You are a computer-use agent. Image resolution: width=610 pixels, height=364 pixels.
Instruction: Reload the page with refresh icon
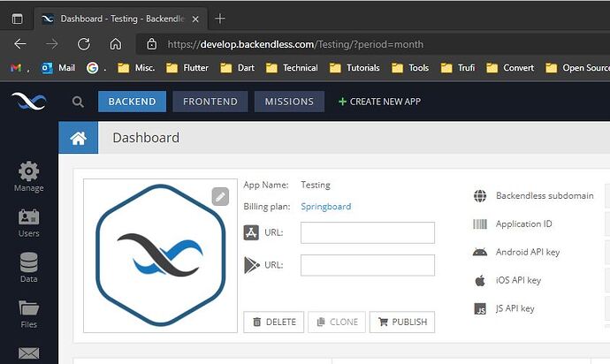click(84, 44)
